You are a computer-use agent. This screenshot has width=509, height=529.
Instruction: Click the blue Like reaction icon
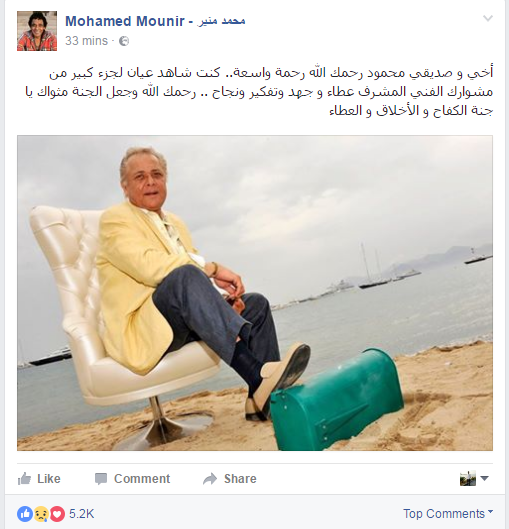click(x=25, y=514)
